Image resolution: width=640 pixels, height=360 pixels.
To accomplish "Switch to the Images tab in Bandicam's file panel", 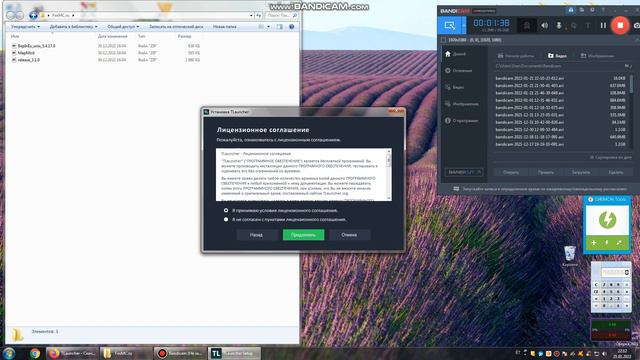I will pyautogui.click(x=598, y=56).
